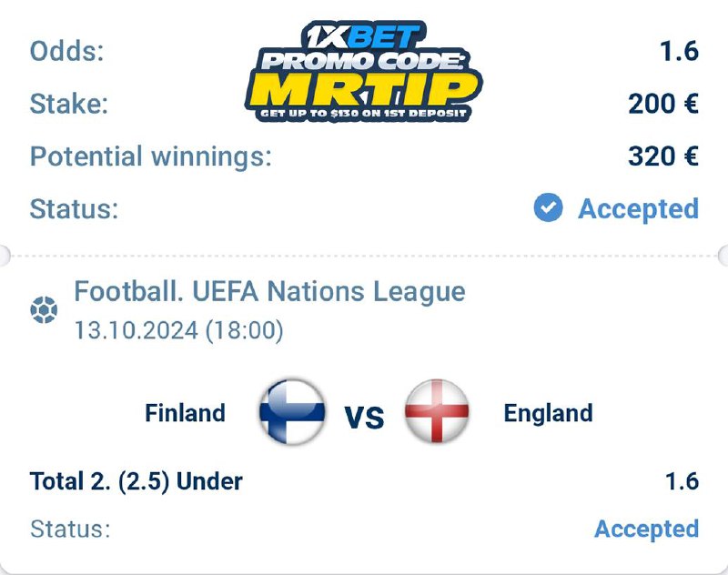Open the Football. UEFA Nations League link
Image resolution: width=728 pixels, height=575 pixels.
pyautogui.click(x=269, y=292)
